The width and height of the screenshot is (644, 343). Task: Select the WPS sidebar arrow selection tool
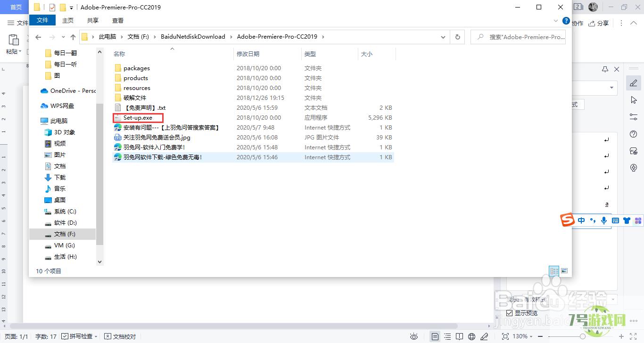(x=634, y=100)
